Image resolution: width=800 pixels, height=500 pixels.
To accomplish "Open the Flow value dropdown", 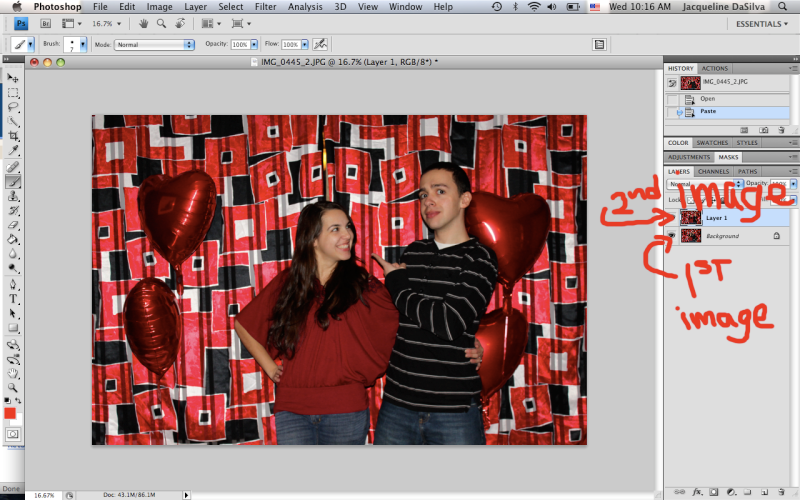I will click(x=305, y=44).
